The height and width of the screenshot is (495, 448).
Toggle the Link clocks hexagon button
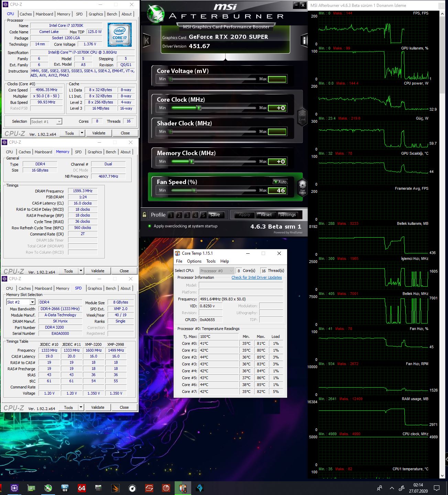coord(302,117)
